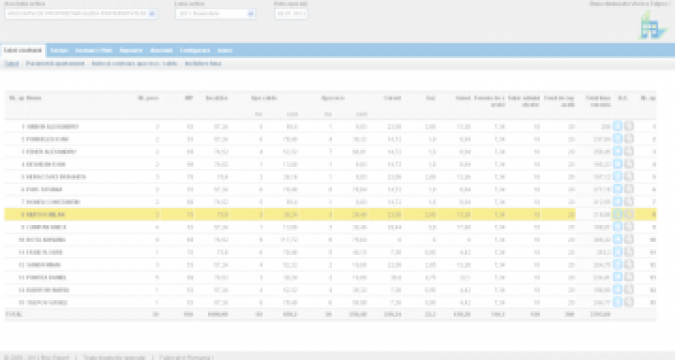Click the blue edit icon in row 2
The width and height of the screenshot is (675, 360).
618,139
